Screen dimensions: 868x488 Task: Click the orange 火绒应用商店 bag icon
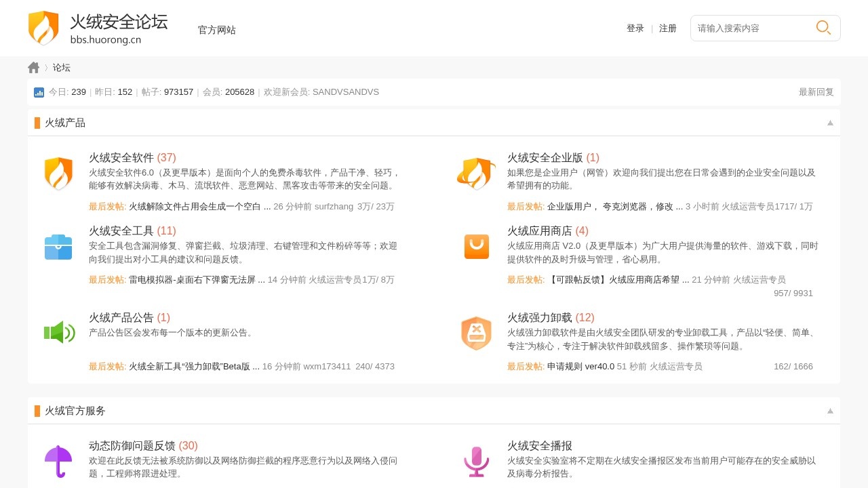pyautogui.click(x=476, y=247)
